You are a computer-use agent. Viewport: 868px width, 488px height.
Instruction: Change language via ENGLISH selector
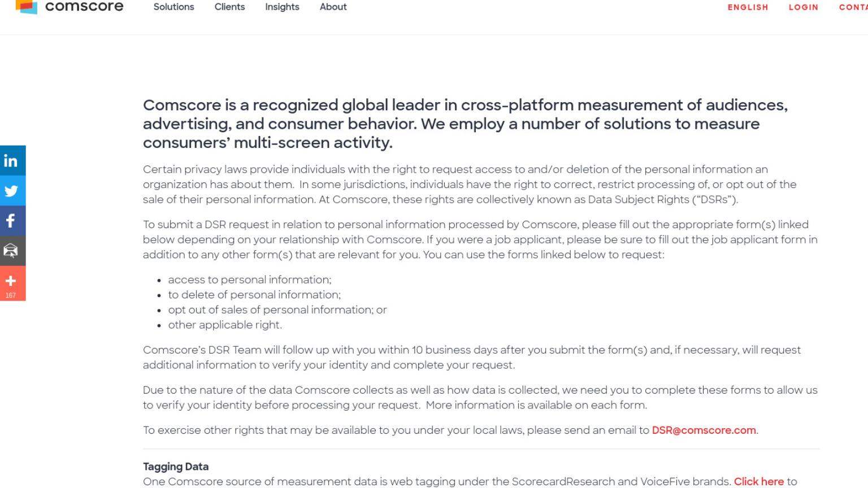748,7
